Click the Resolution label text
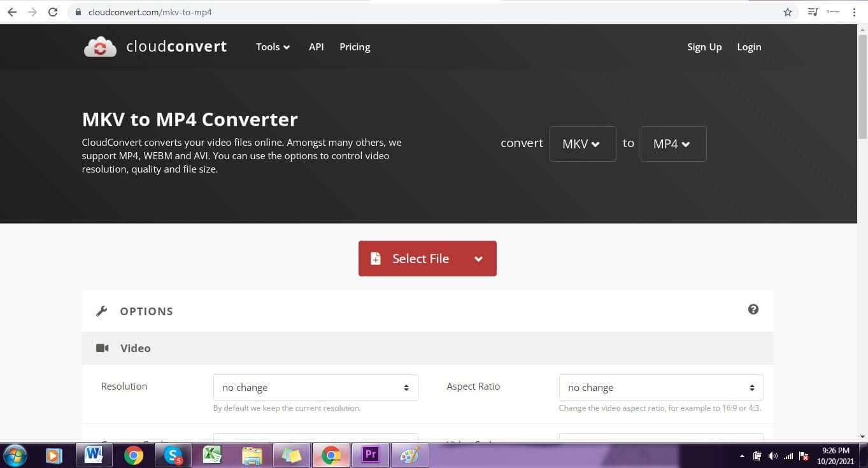This screenshot has height=468, width=868. click(124, 386)
